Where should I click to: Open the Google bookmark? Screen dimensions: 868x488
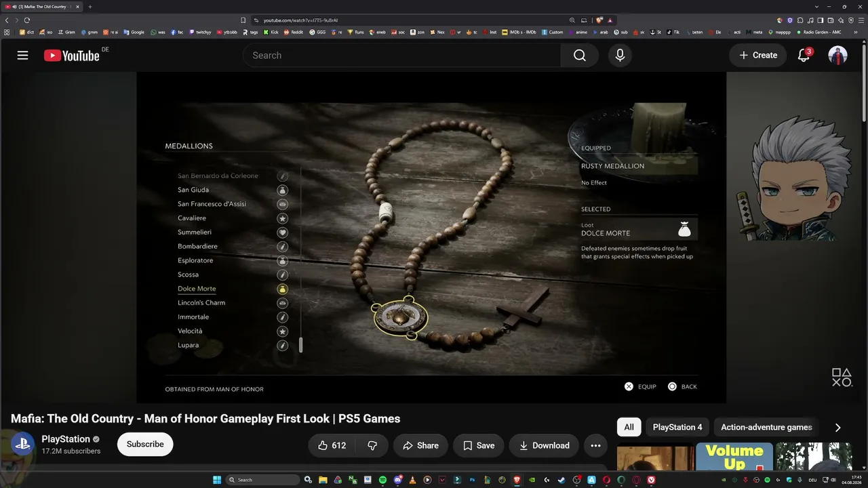coord(134,32)
